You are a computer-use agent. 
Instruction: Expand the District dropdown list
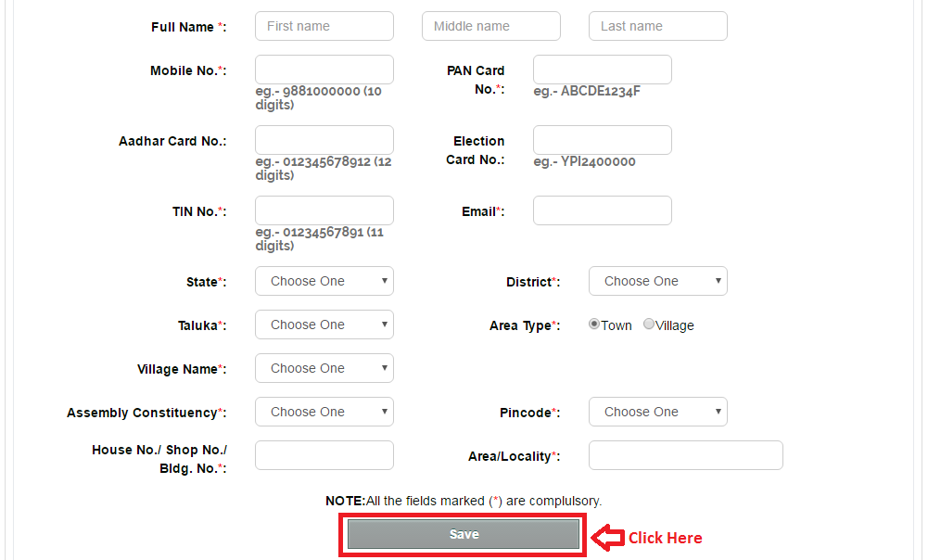(657, 281)
